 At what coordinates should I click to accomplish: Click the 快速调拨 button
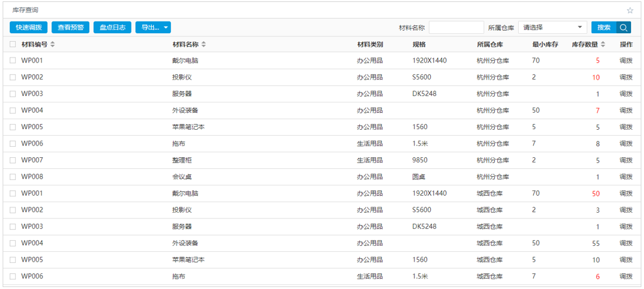[x=29, y=27]
